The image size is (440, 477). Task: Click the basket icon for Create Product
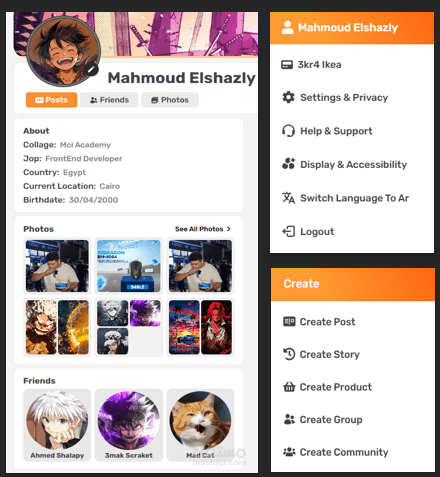point(289,387)
